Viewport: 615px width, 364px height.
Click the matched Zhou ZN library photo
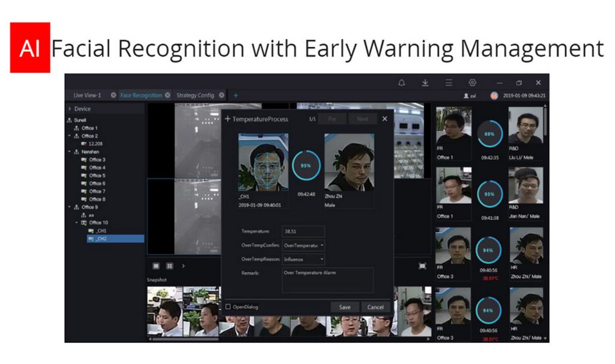pyautogui.click(x=349, y=162)
